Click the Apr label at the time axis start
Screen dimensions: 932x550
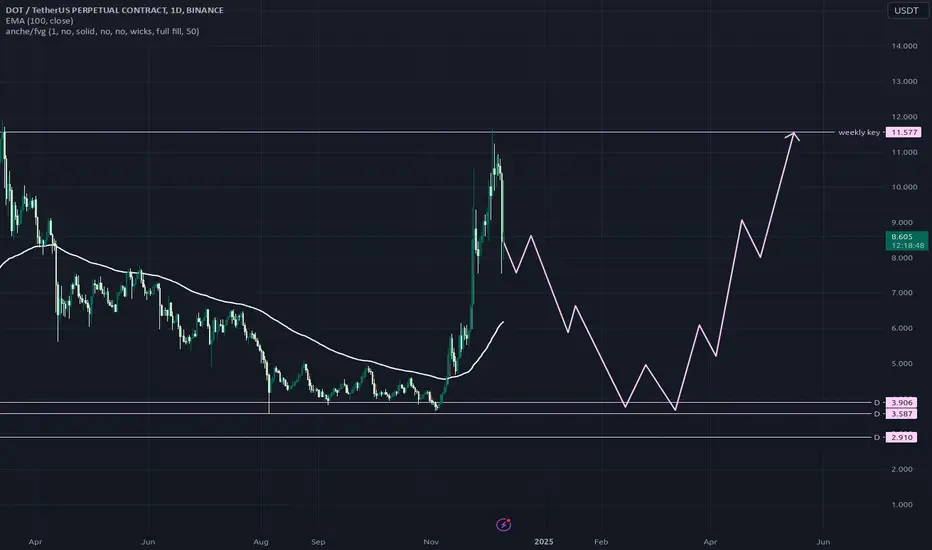(x=35, y=542)
